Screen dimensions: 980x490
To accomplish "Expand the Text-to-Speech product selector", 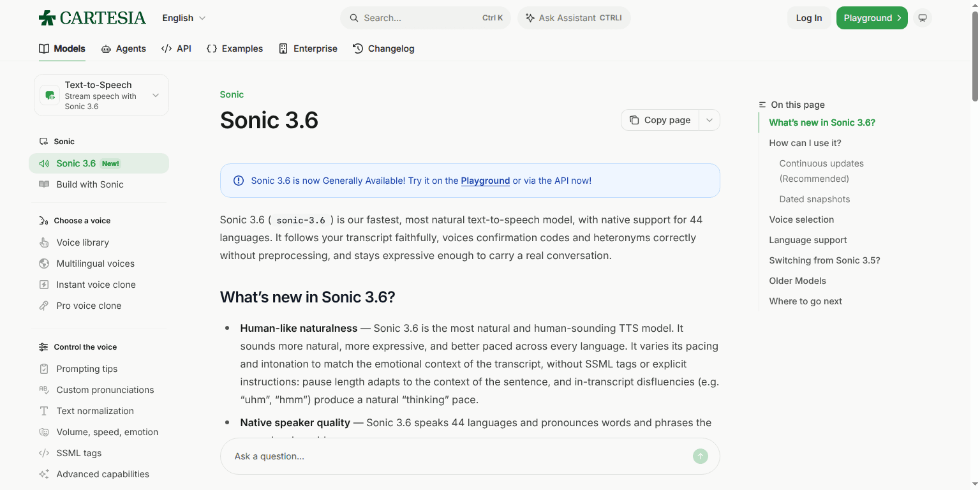I will pos(101,95).
